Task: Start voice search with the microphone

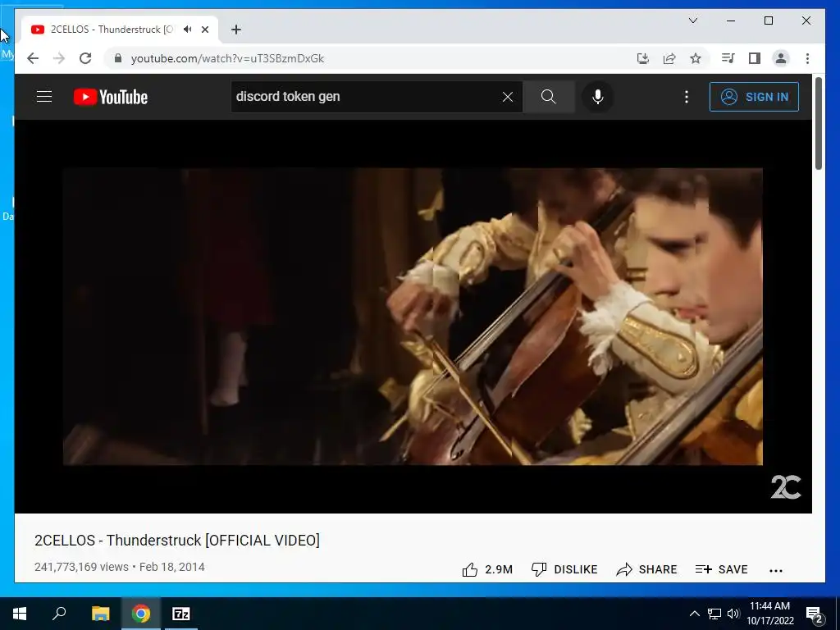Action: pos(598,97)
